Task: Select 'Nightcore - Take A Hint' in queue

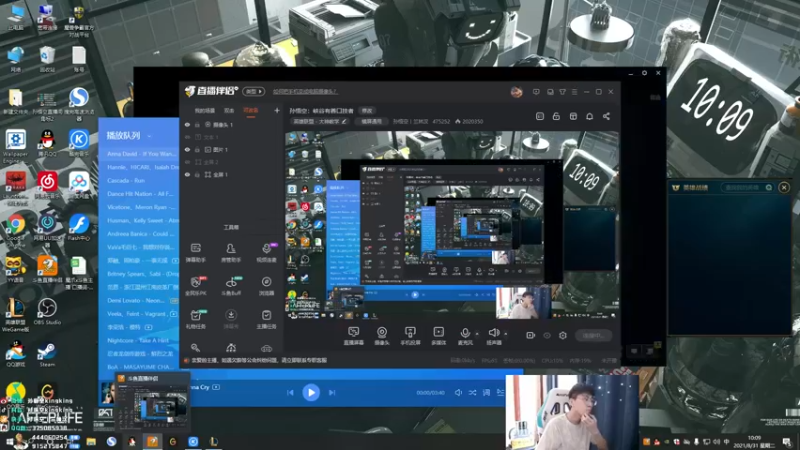Action: point(138,340)
